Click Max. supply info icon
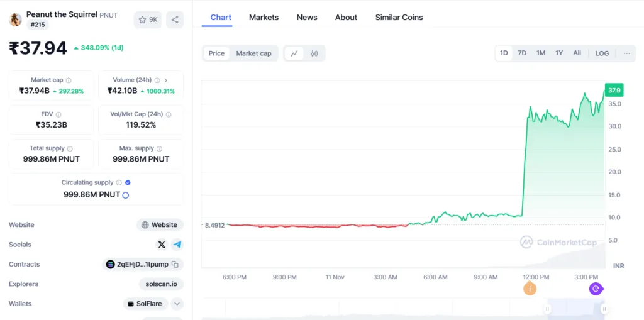The image size is (644, 320). coord(159,149)
